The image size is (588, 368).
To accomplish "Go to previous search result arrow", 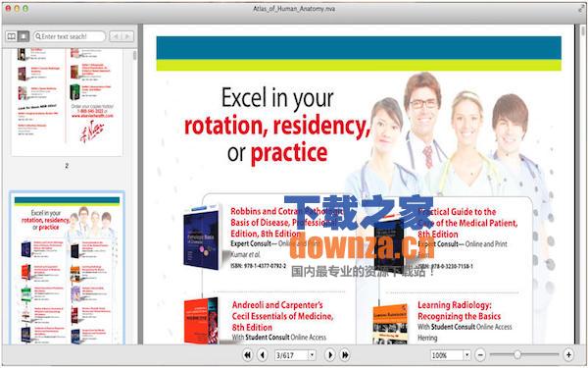I will click(x=116, y=36).
